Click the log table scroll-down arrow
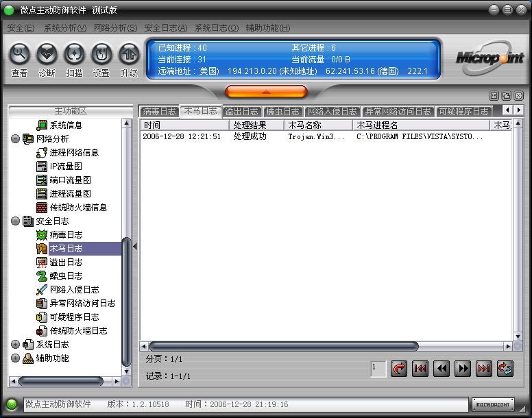Screen dimensions: 532x418 [x=518, y=336]
